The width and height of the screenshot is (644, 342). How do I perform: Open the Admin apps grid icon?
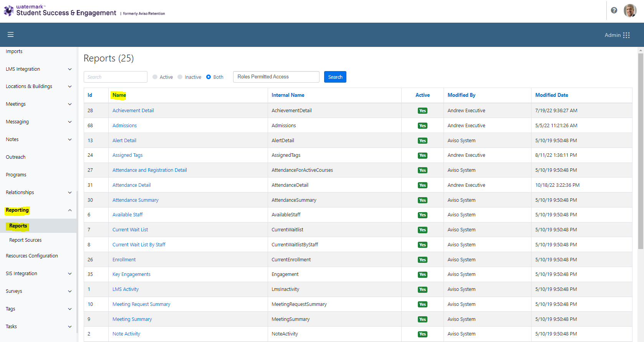626,35
